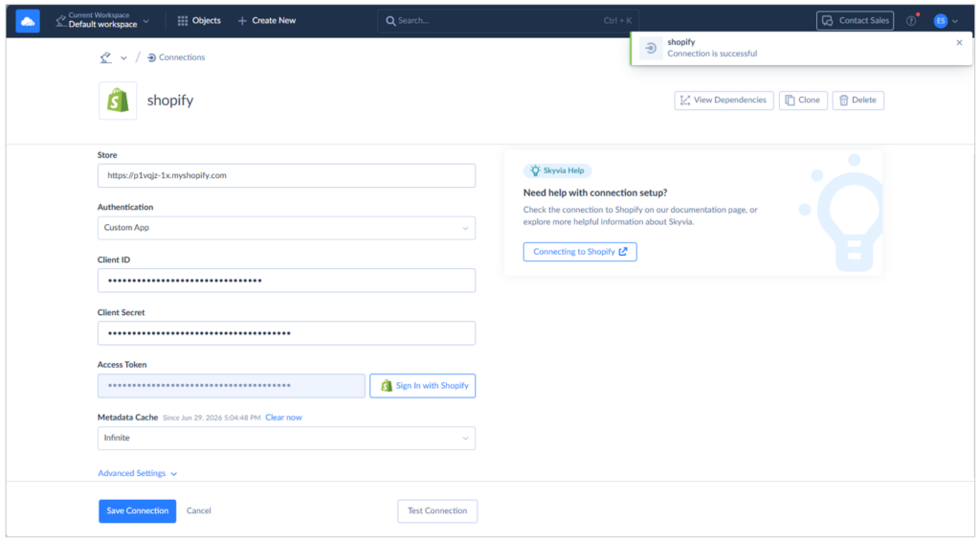The image size is (980, 544).
Task: Open the help question mark icon
Action: coord(911,21)
